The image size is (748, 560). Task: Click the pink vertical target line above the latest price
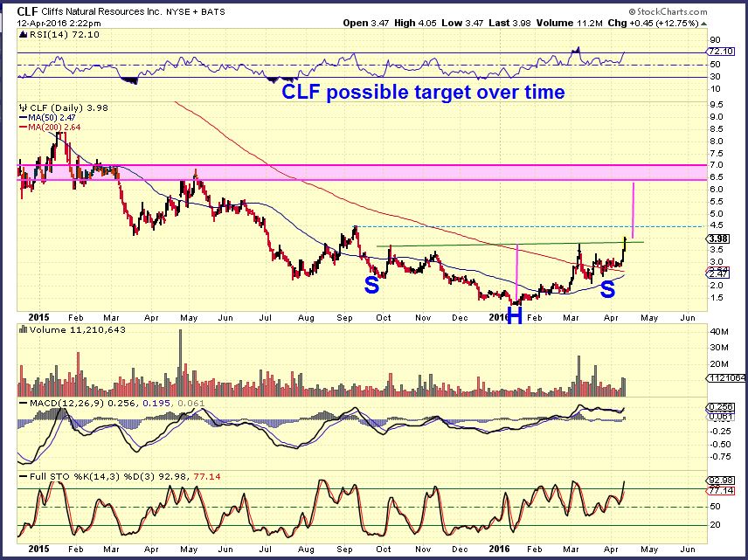coord(633,210)
